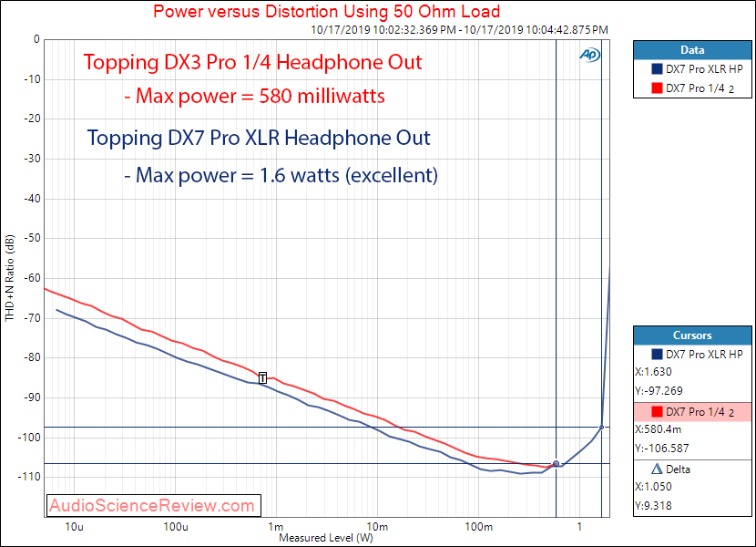Click the Y:-106.587 cursor value
The height and width of the screenshot is (547, 756).
click(x=662, y=448)
